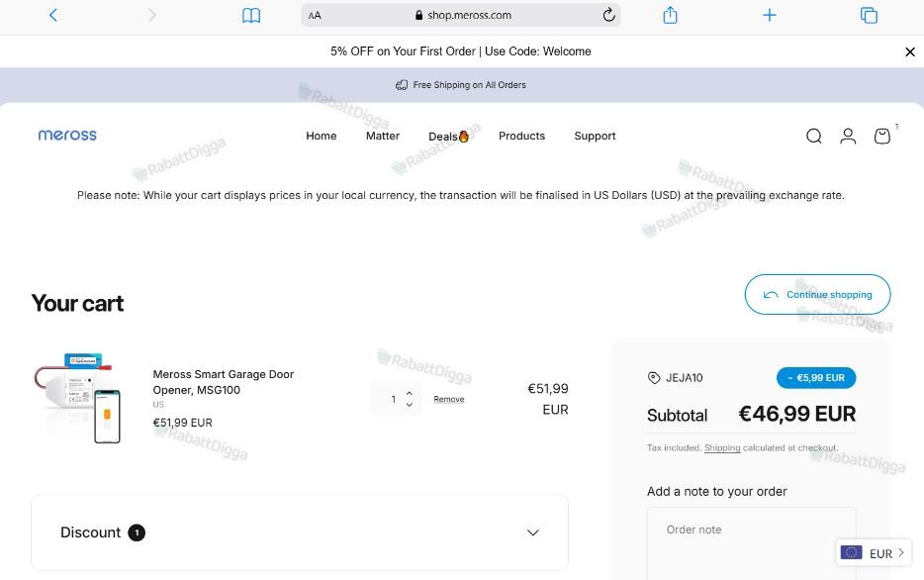This screenshot has width=924, height=580.
Task: Open the EUR currency selector
Action: [874, 553]
